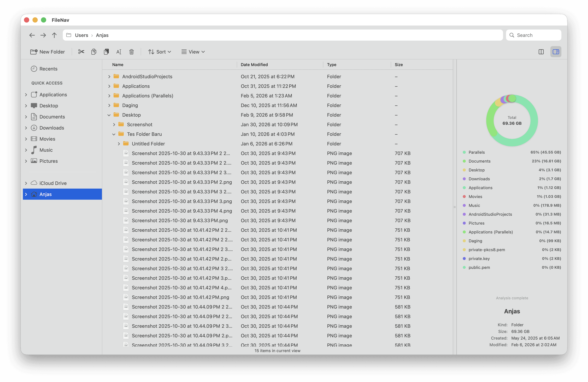Open the Sort dropdown
Screen dimensions: 588x382
[x=160, y=52]
